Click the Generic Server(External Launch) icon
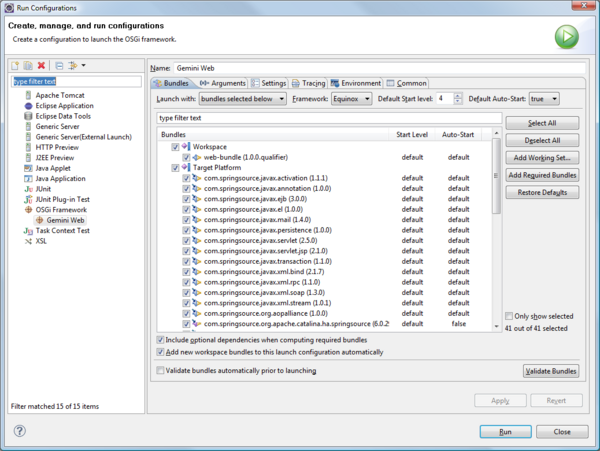 (28, 137)
